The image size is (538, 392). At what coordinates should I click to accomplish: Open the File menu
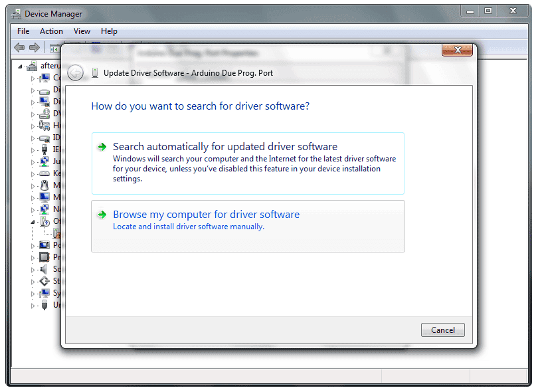[x=23, y=31]
